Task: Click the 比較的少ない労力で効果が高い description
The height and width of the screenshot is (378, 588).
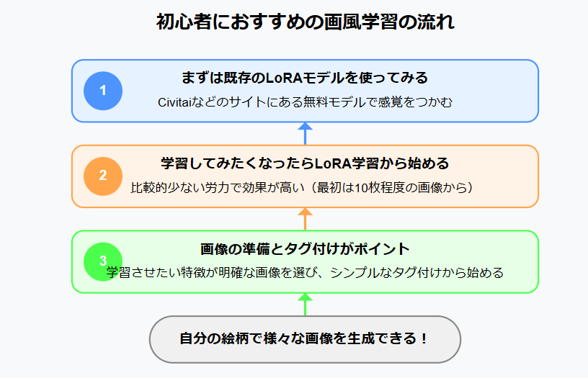Action: [x=302, y=187]
